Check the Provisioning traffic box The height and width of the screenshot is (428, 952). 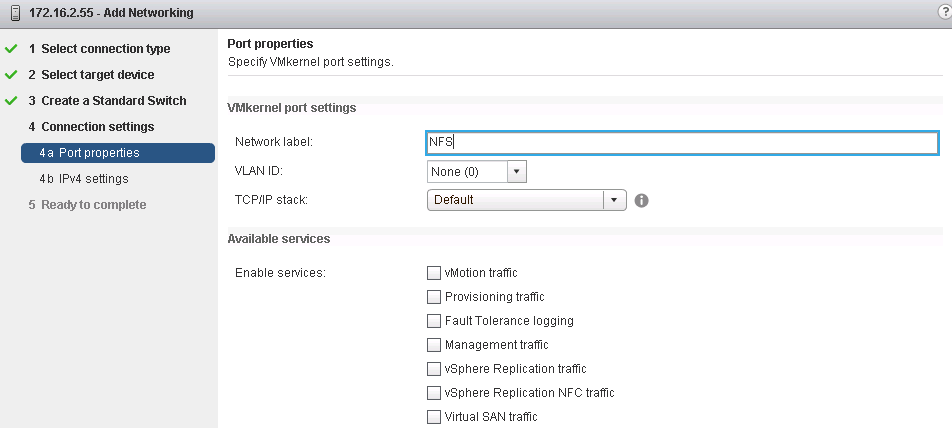click(434, 297)
